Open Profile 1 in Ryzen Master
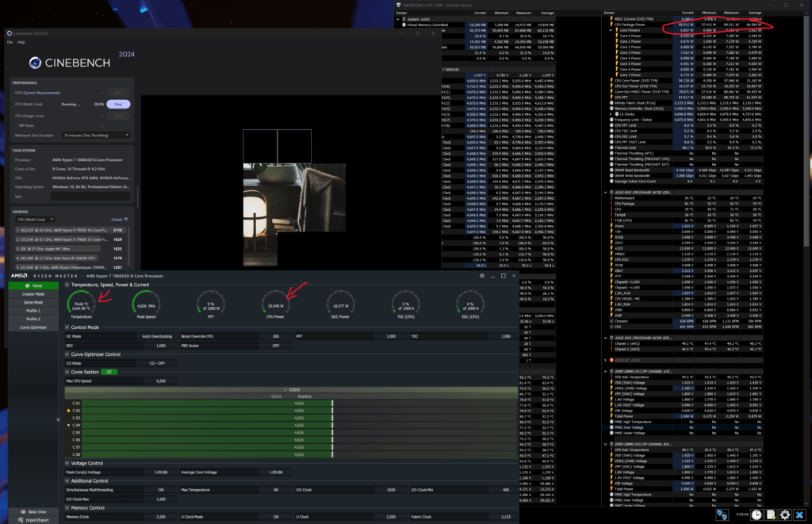 pos(33,311)
